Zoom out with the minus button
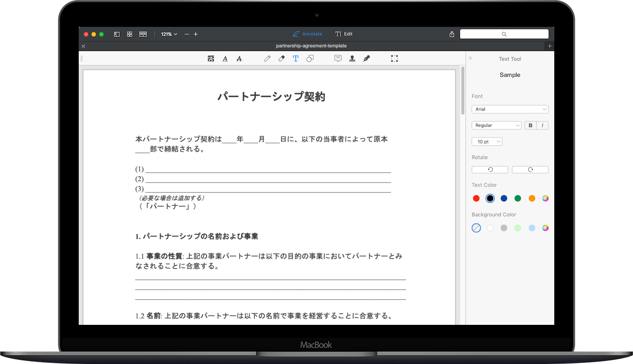This screenshot has width=633, height=364. [x=187, y=34]
